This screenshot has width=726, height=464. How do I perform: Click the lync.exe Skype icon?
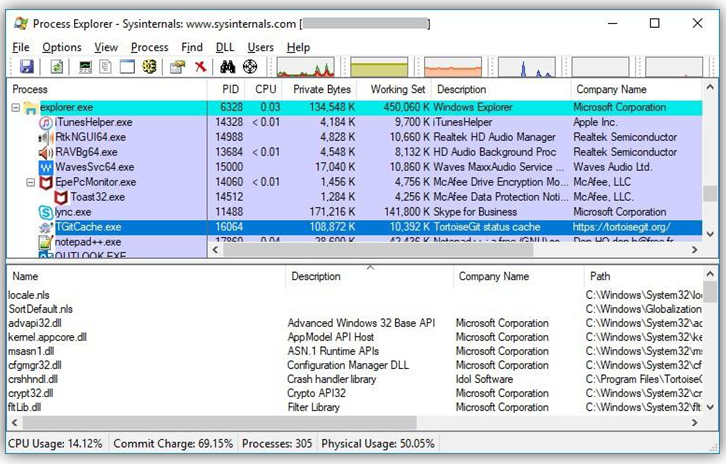click(46, 212)
